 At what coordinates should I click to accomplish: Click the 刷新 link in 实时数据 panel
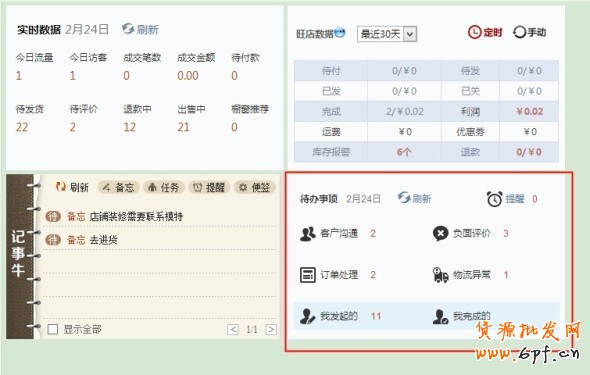tap(148, 29)
